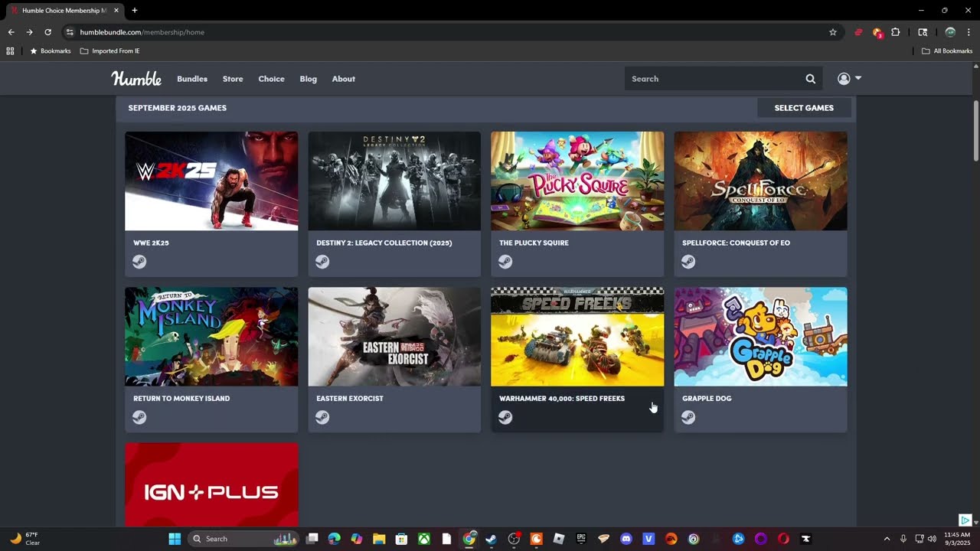
Task: Open the Bundles menu item
Action: coord(192,79)
